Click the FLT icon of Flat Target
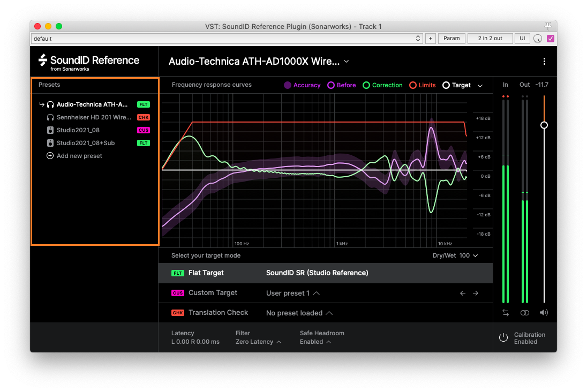The height and width of the screenshot is (392, 587). tap(178, 273)
